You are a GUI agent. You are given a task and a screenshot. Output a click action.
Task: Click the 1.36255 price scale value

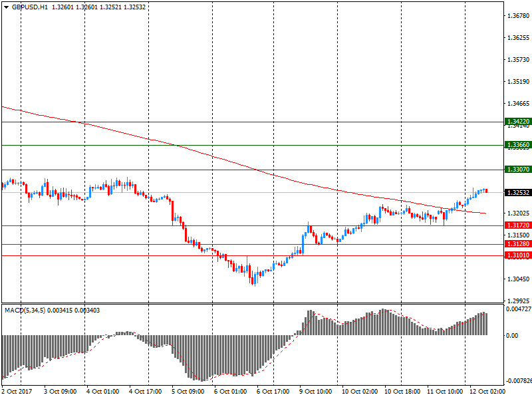pos(518,38)
